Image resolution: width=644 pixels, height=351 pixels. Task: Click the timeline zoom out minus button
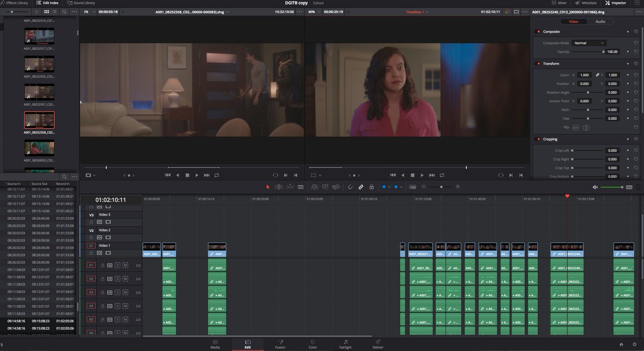[x=424, y=187]
